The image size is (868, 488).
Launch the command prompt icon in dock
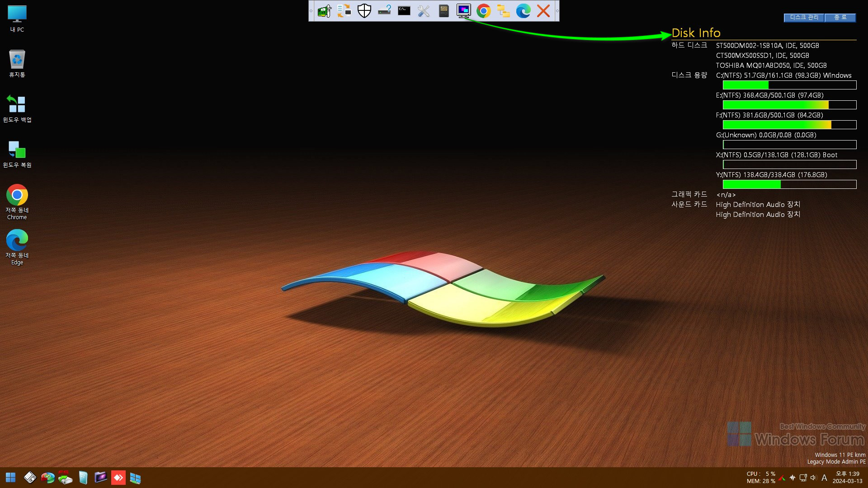[x=404, y=11]
